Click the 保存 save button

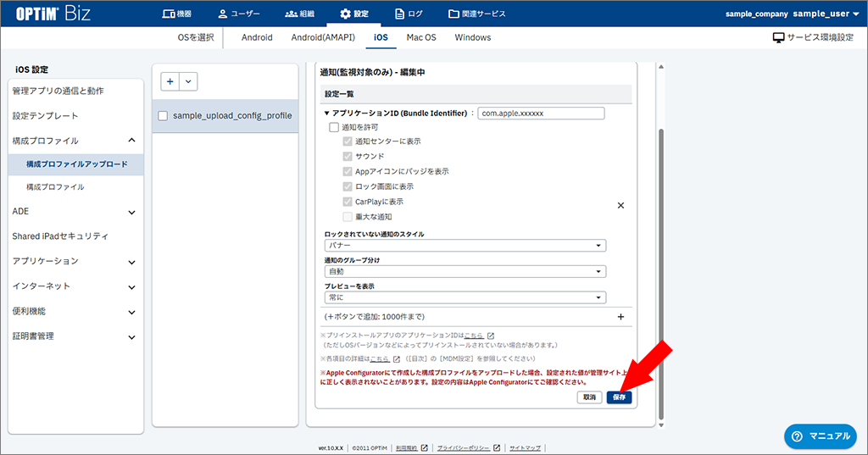tap(619, 397)
